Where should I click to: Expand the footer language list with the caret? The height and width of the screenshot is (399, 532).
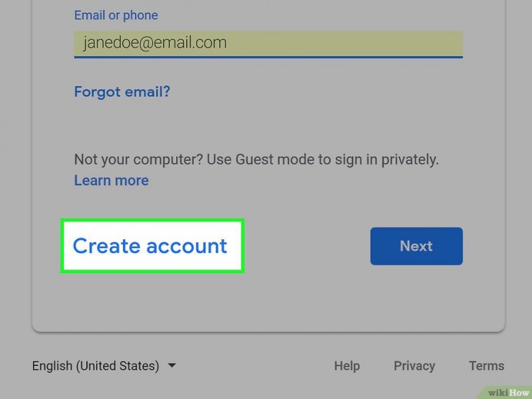[x=172, y=365]
